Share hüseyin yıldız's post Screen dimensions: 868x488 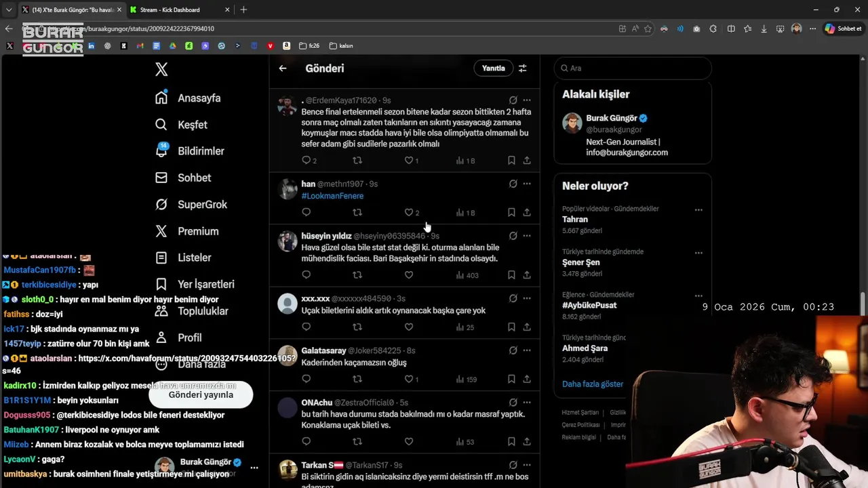click(x=527, y=275)
